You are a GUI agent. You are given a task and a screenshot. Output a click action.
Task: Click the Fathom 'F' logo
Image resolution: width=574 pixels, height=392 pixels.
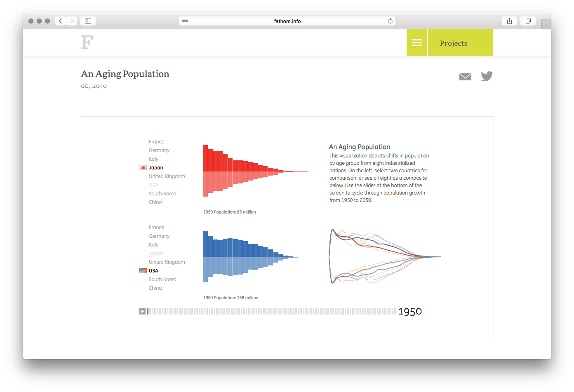(87, 42)
